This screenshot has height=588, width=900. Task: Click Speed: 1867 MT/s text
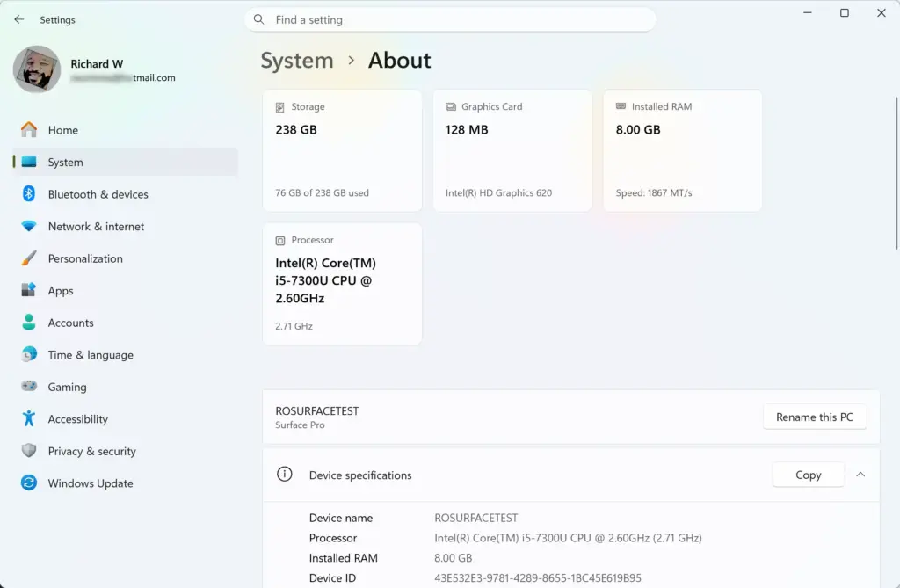click(x=654, y=193)
